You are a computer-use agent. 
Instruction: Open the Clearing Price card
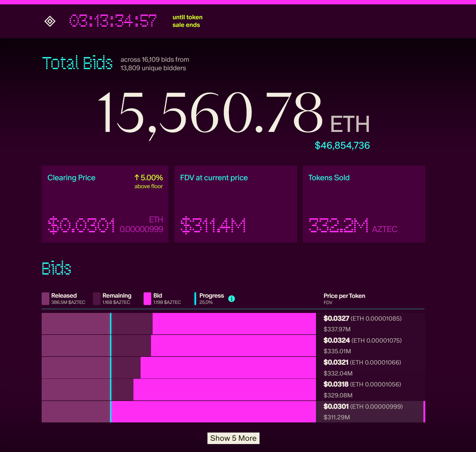click(x=105, y=204)
